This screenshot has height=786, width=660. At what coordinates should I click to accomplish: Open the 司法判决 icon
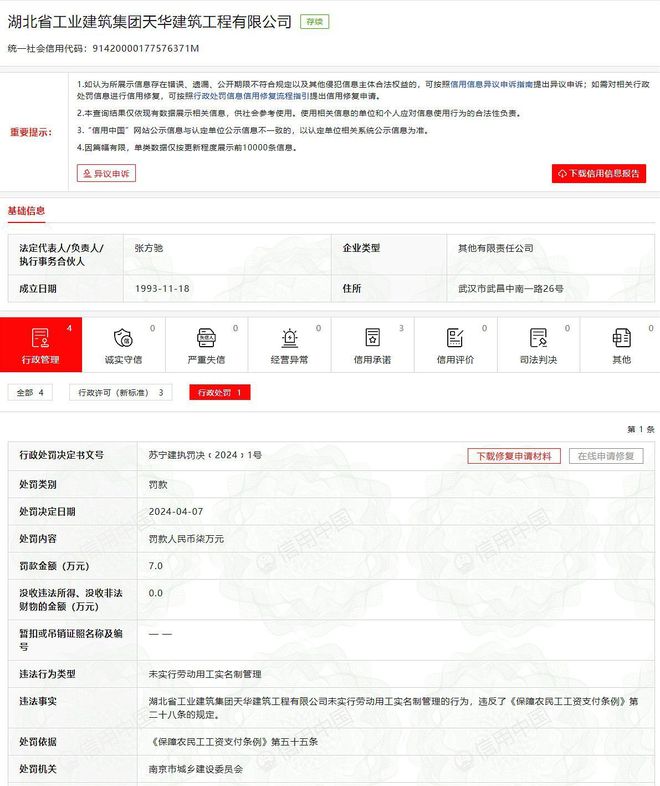pos(538,338)
